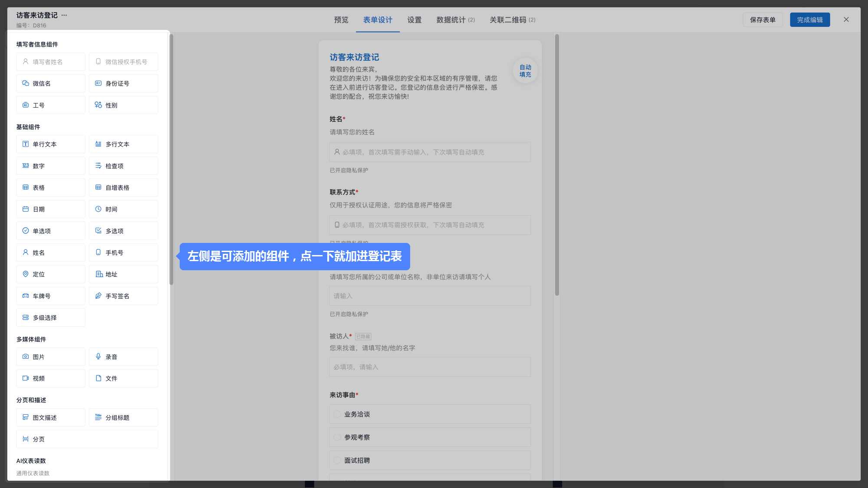Viewport: 868px width, 488px height.
Task: Insert a 分页 break
Action: (x=87, y=439)
